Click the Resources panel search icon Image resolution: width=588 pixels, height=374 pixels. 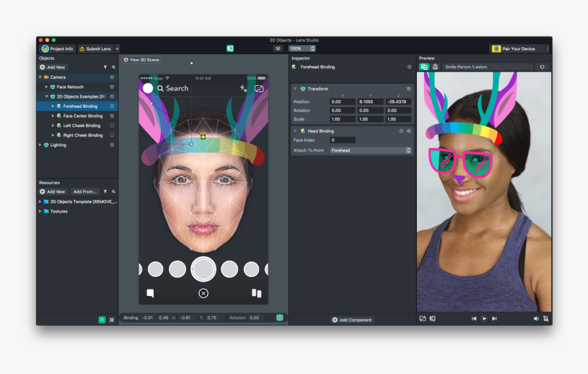(113, 191)
